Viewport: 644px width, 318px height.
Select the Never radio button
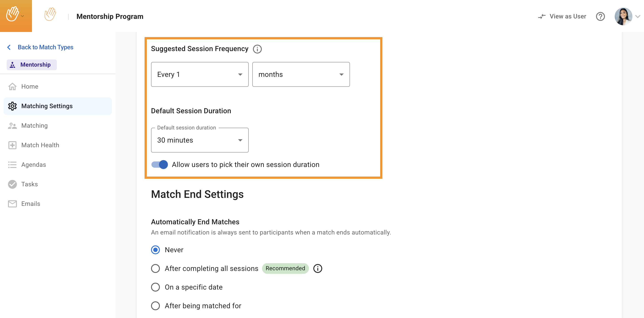click(x=155, y=250)
